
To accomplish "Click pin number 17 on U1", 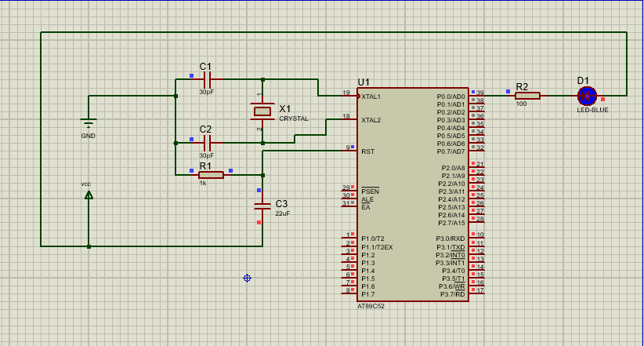I will click(479, 290).
